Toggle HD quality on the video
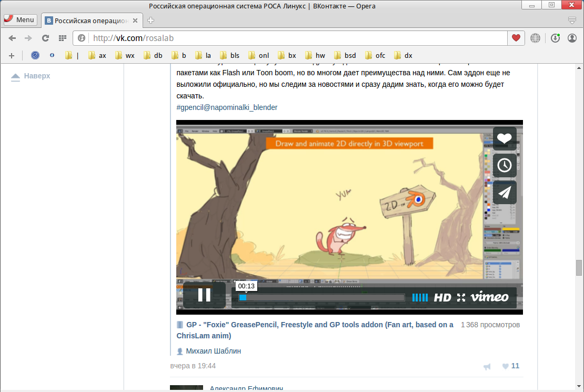Screen dimensions: 584x392 442,297
